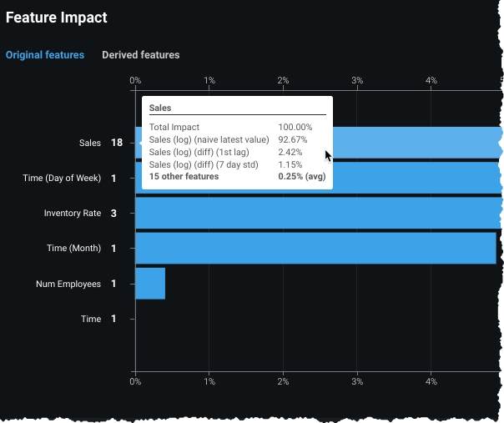Click the Sales tooltip title
This screenshot has width=504, height=423.
[160, 108]
